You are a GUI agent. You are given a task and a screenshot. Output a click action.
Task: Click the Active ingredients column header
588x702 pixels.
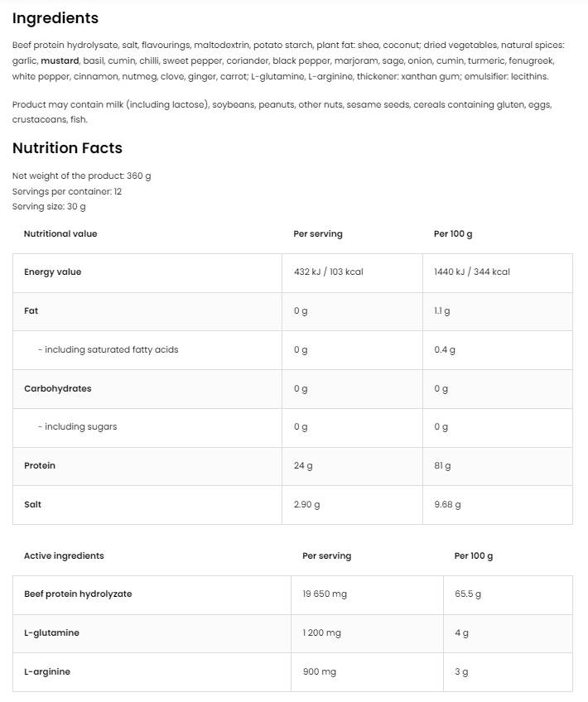click(x=64, y=556)
